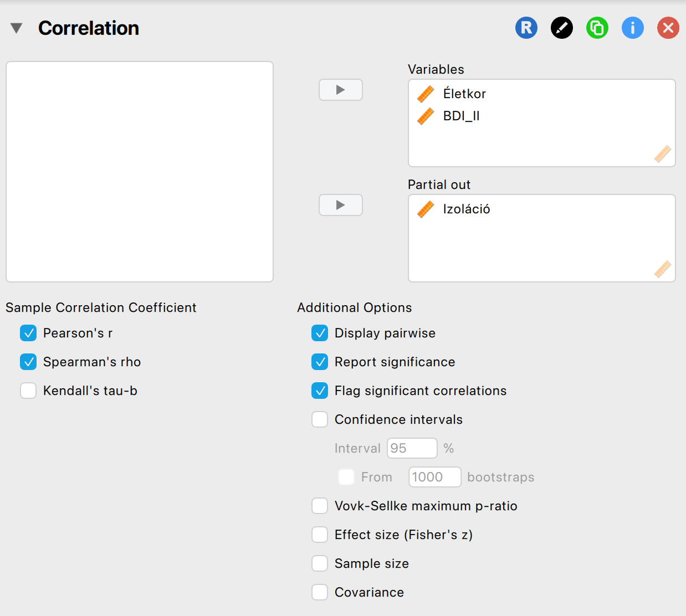686x616 pixels.
Task: Open help with the blue info icon
Action: pos(632,28)
